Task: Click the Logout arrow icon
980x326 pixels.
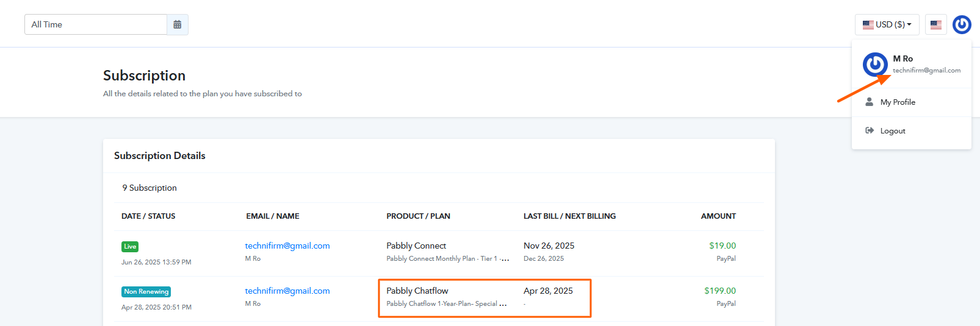Action: pyautogui.click(x=870, y=130)
